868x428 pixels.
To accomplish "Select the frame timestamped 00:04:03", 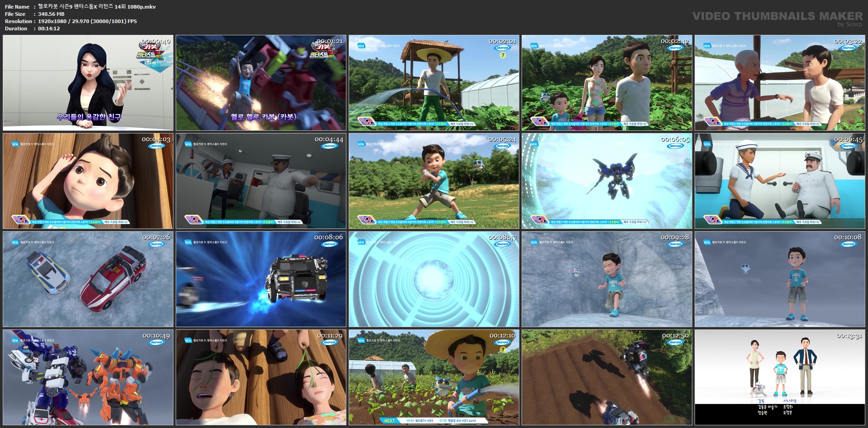I will pyautogui.click(x=88, y=181).
